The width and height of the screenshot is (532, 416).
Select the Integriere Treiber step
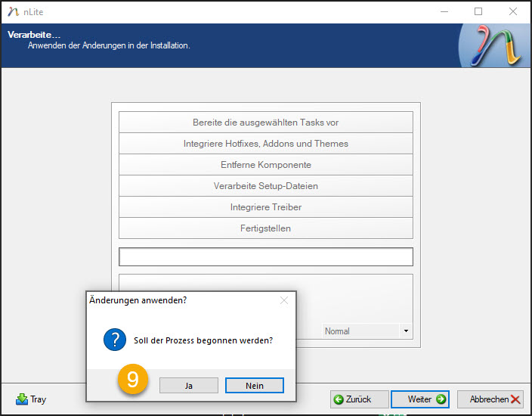(266, 207)
